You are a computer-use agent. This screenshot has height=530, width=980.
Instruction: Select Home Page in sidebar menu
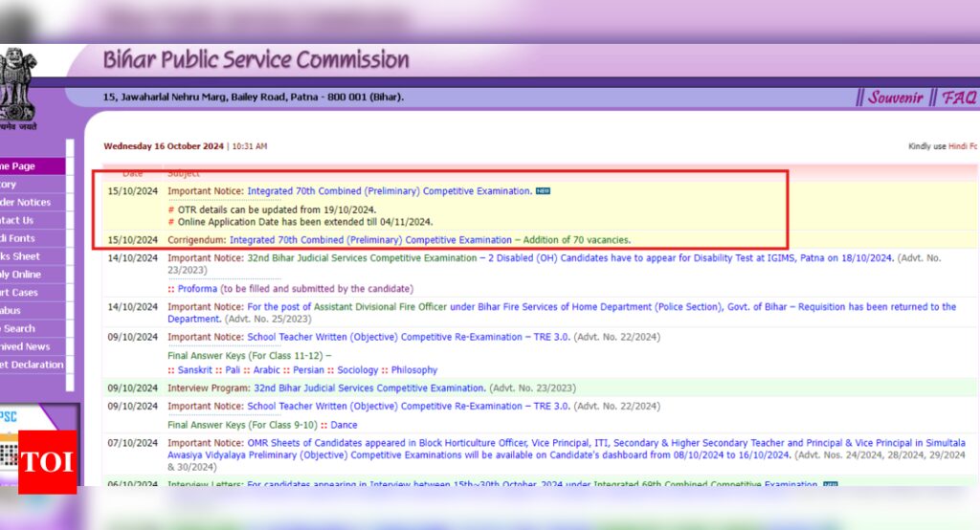33,166
